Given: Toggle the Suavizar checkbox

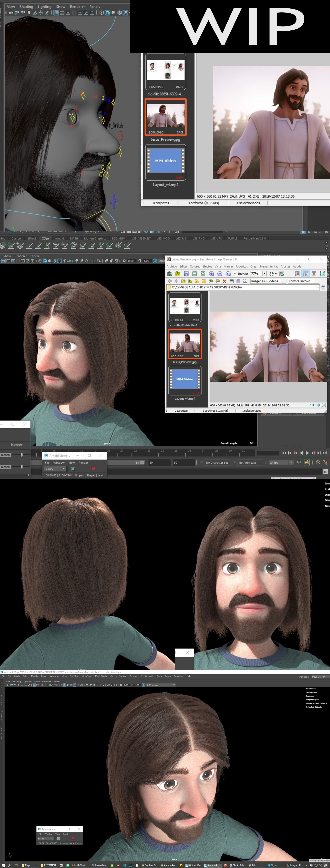Looking at the screenshot, I should point(236,274).
